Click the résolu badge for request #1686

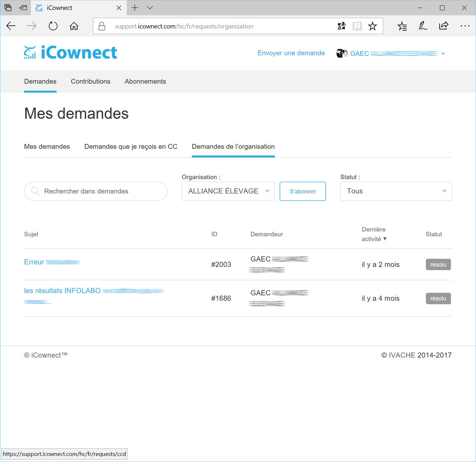[x=438, y=299]
